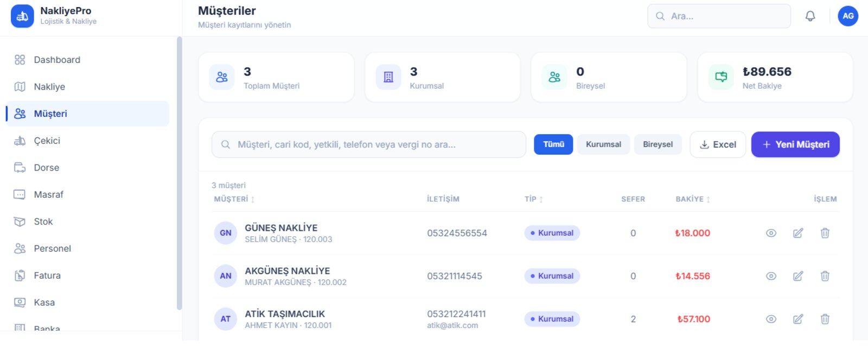View ATİK TAŞIMACILIK details via eye icon
Image resolution: width=868 pixels, height=346 pixels.
pyautogui.click(x=771, y=319)
